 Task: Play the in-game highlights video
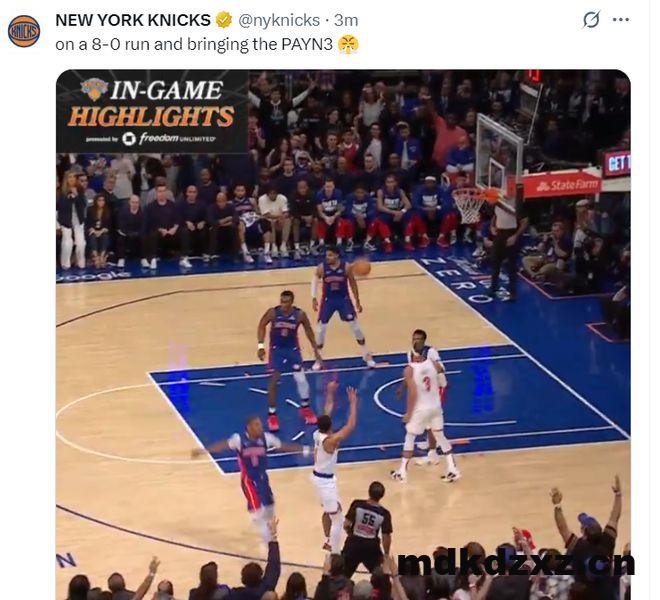click(343, 334)
